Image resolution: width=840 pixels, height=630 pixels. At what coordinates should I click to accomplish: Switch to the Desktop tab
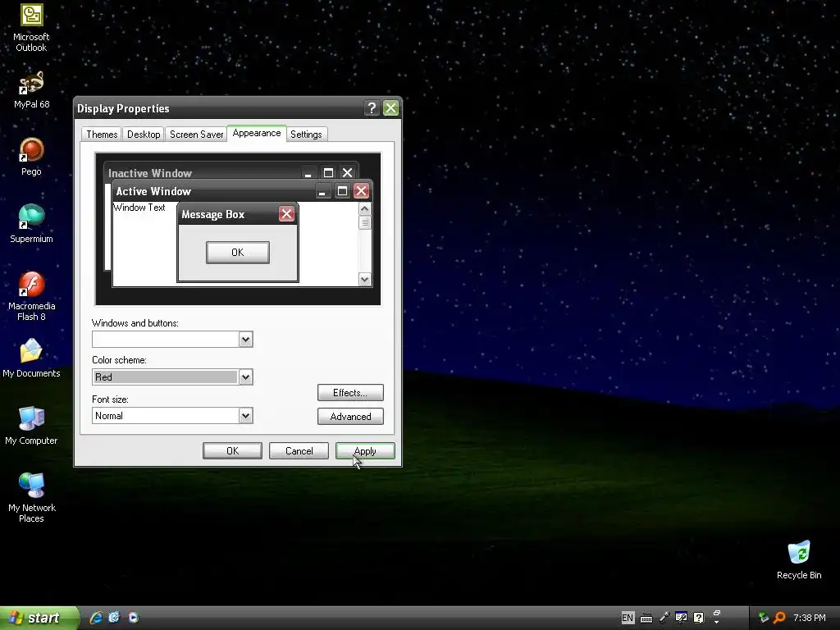click(144, 135)
